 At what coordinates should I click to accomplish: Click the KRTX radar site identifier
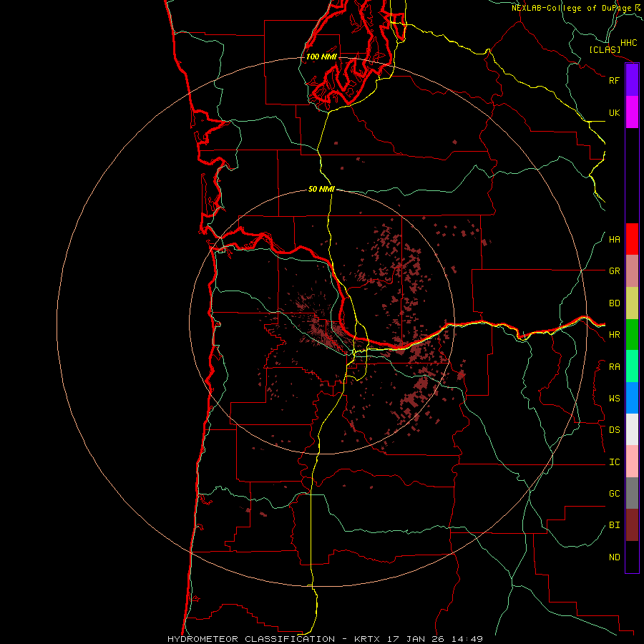pos(367,639)
